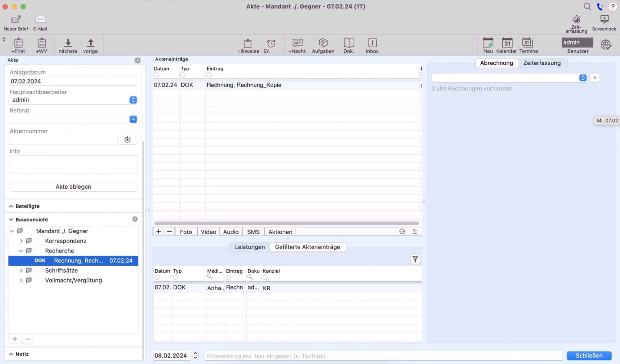Screen dimensions: 620x364
Task: Expand the Beteiligte section
Action: tap(11, 206)
